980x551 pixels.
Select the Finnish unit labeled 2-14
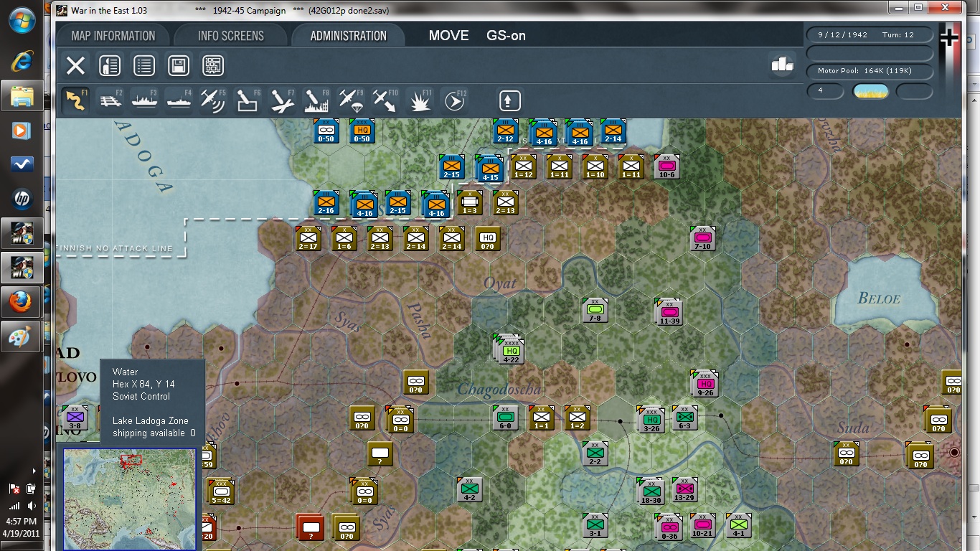point(613,131)
